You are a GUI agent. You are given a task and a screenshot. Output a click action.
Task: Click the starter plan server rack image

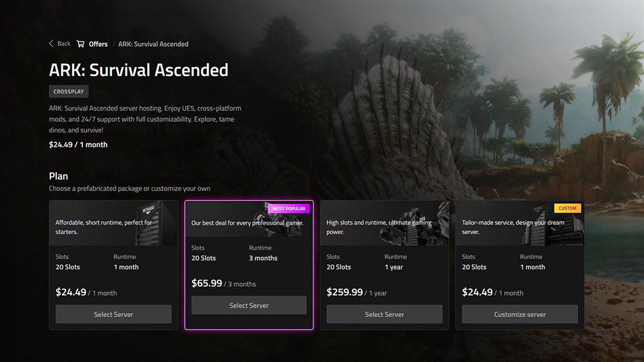(155, 223)
